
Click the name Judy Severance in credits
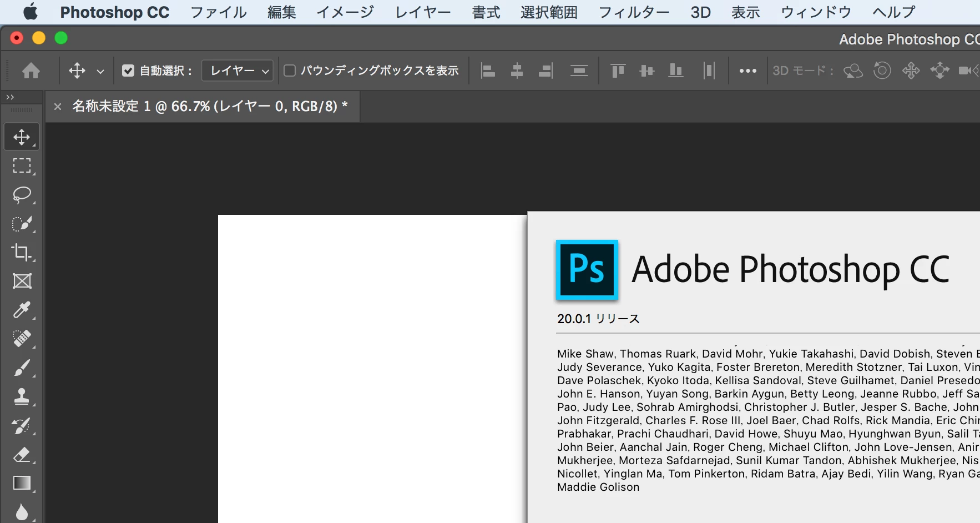pos(599,367)
